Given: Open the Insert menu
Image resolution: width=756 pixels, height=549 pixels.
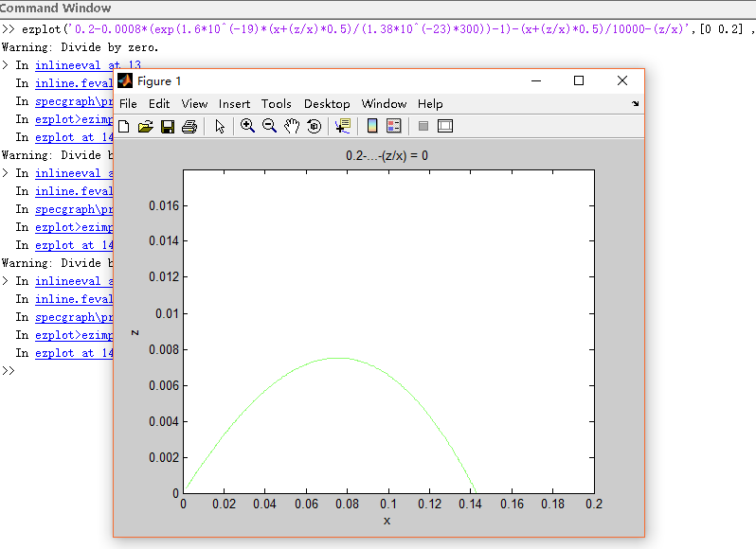Looking at the screenshot, I should (234, 104).
